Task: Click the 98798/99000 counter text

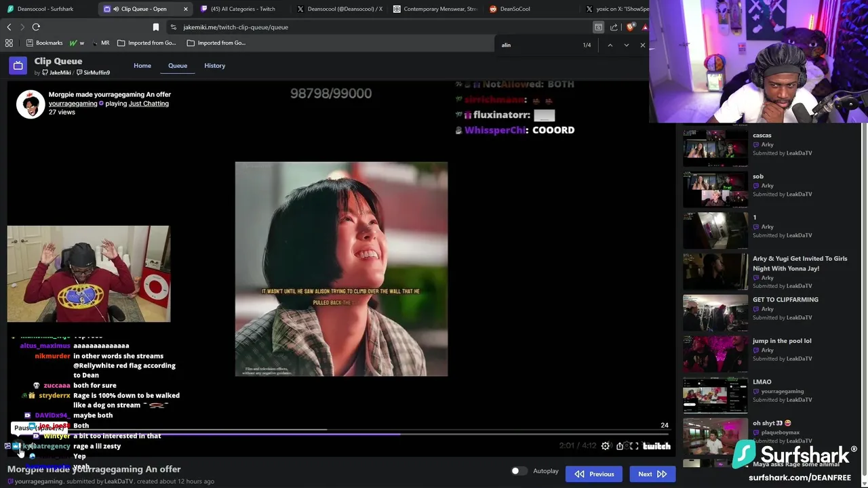Action: [x=331, y=94]
